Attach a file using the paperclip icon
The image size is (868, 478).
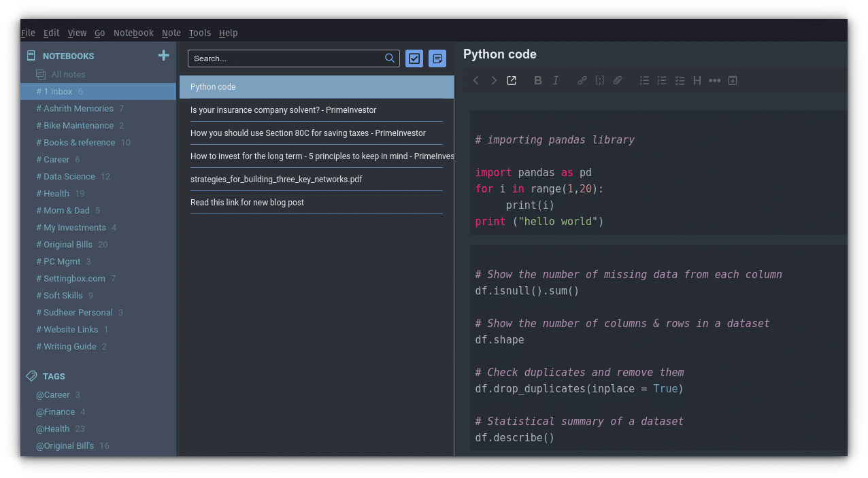[x=618, y=80]
